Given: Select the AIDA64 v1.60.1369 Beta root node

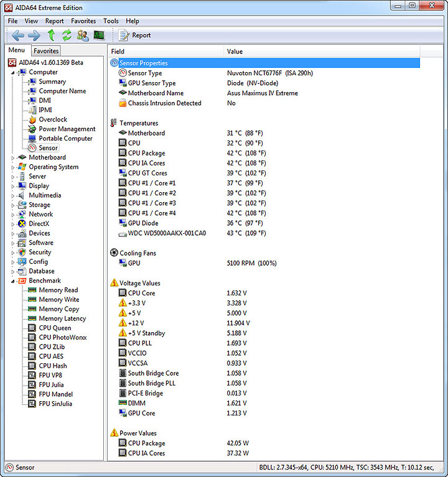Looking at the screenshot, I should (51, 63).
